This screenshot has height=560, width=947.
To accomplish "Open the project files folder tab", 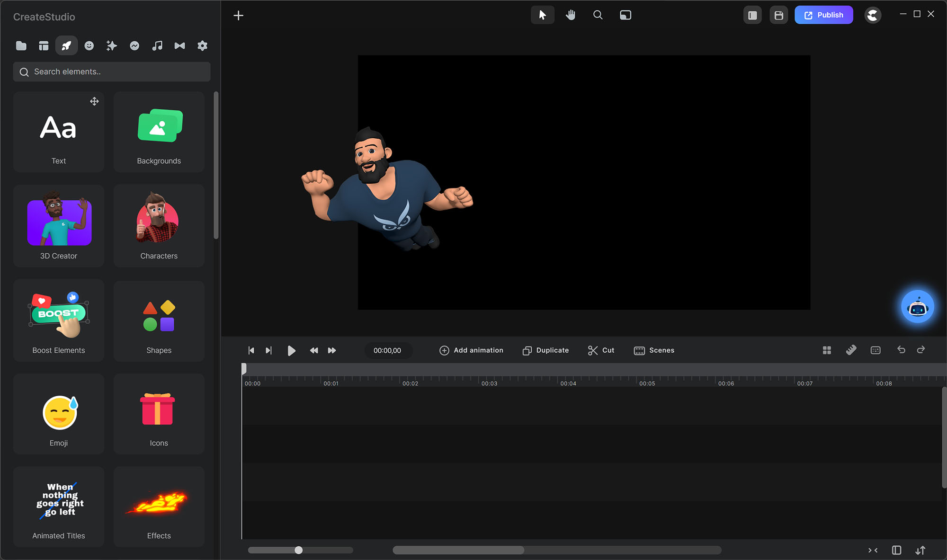I will (x=21, y=45).
